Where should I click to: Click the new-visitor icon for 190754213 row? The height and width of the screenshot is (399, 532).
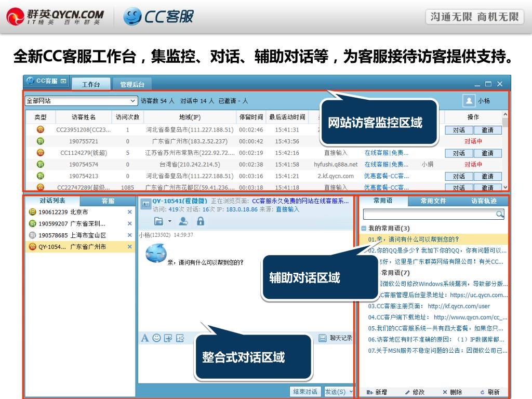click(x=41, y=176)
